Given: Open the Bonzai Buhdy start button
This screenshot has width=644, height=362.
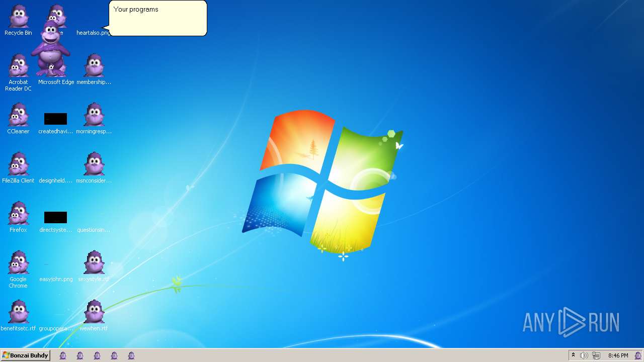Looking at the screenshot, I should 25,355.
